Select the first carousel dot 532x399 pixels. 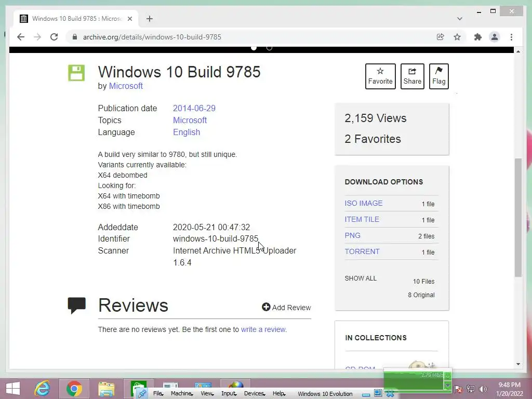tap(254, 48)
